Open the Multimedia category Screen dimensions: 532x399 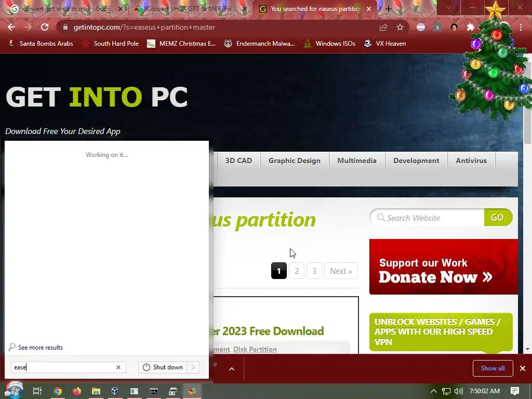356,161
